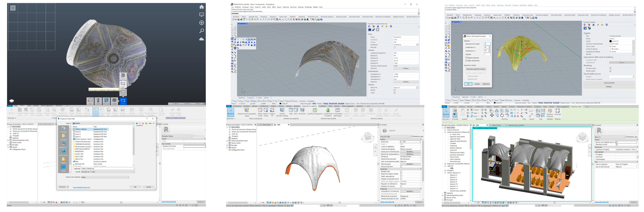Select the blue Fence selection tool
644x212 pixels.
coord(123,101)
